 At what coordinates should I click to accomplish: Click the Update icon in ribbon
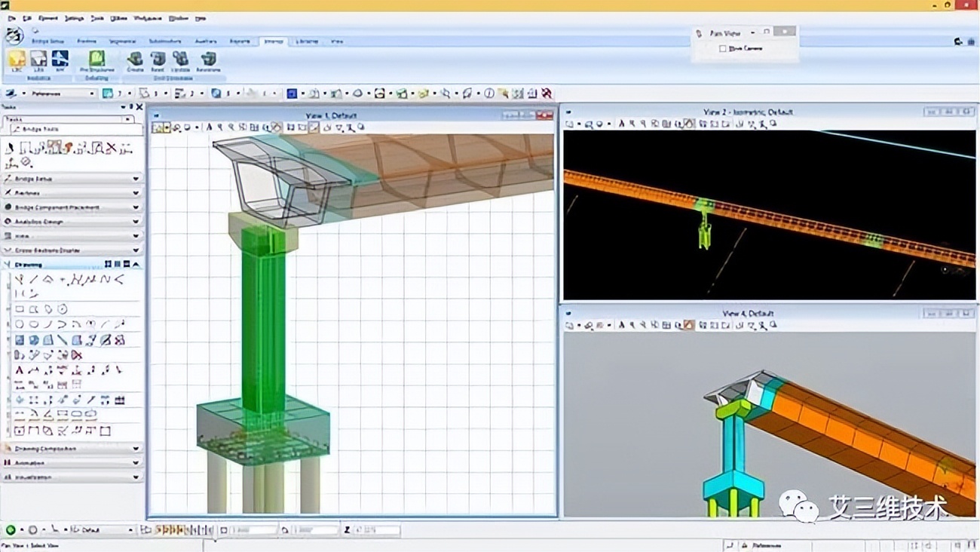tap(181, 60)
